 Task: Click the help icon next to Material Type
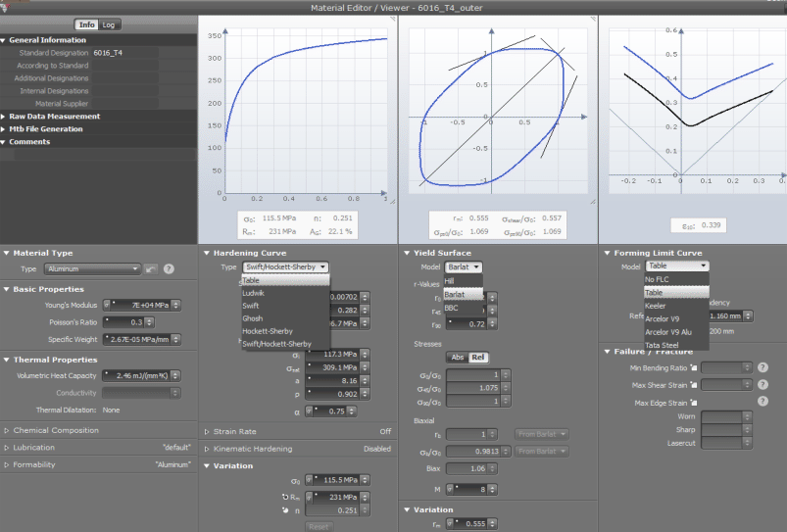pyautogui.click(x=169, y=268)
